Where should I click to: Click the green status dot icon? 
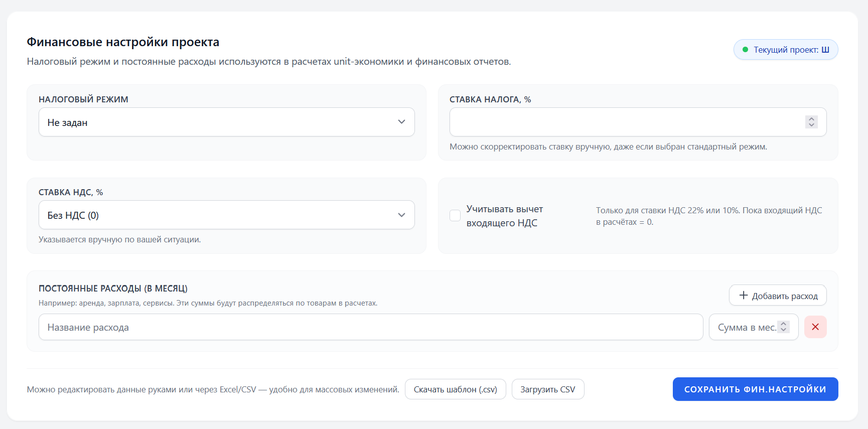[x=745, y=50]
